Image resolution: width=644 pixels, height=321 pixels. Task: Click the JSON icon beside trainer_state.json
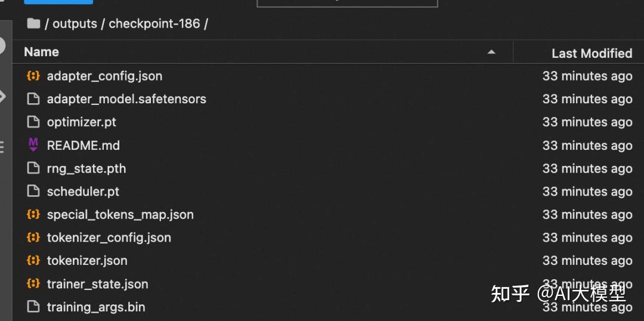coord(33,284)
